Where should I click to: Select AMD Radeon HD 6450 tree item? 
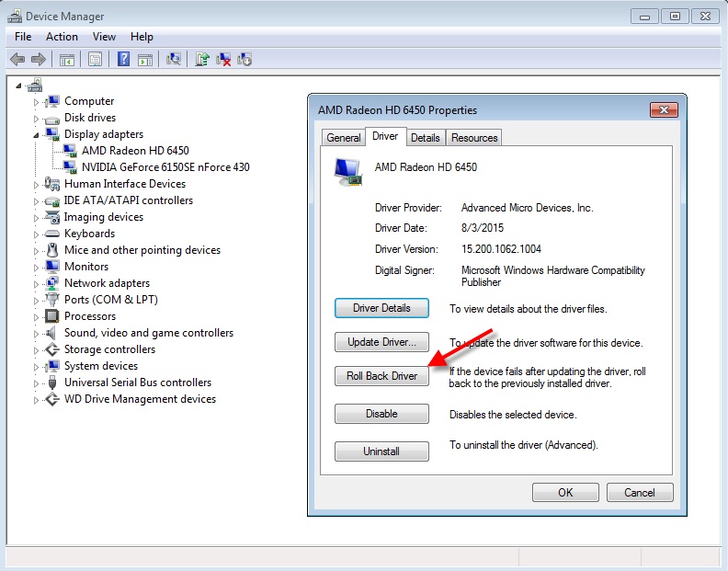pyautogui.click(x=135, y=151)
